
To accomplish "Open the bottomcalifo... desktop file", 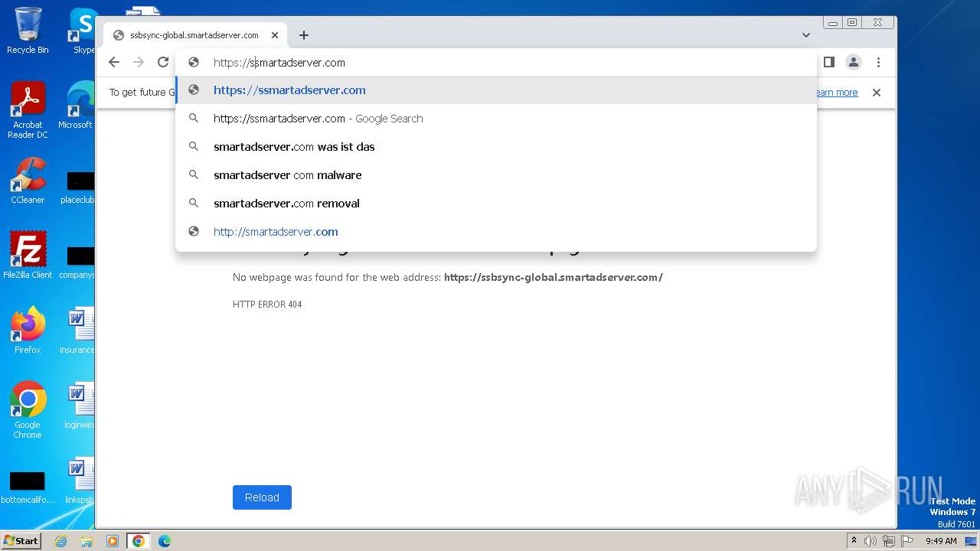I will 28,486.
